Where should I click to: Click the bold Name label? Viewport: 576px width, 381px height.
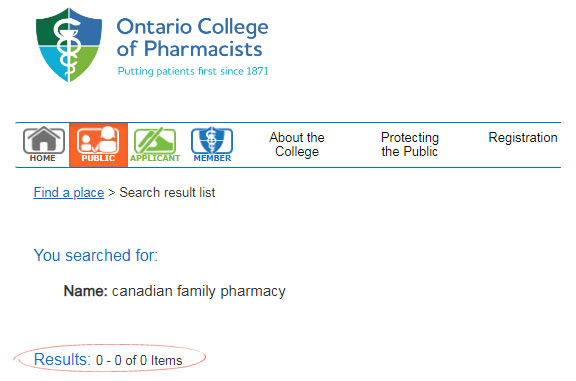tap(86, 291)
